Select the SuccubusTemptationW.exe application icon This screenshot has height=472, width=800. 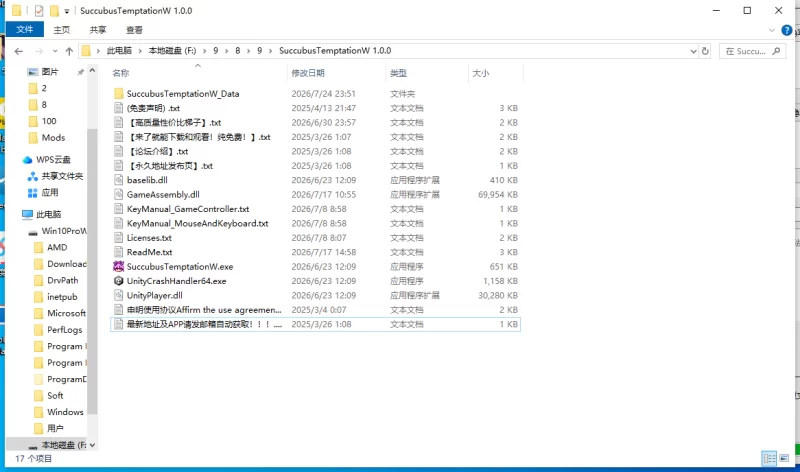tap(118, 266)
